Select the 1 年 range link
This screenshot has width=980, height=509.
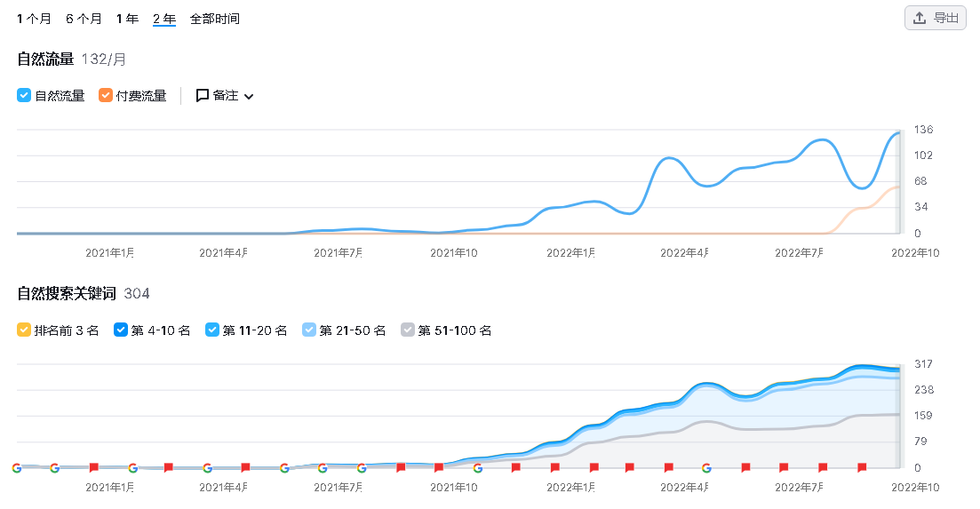tap(127, 19)
